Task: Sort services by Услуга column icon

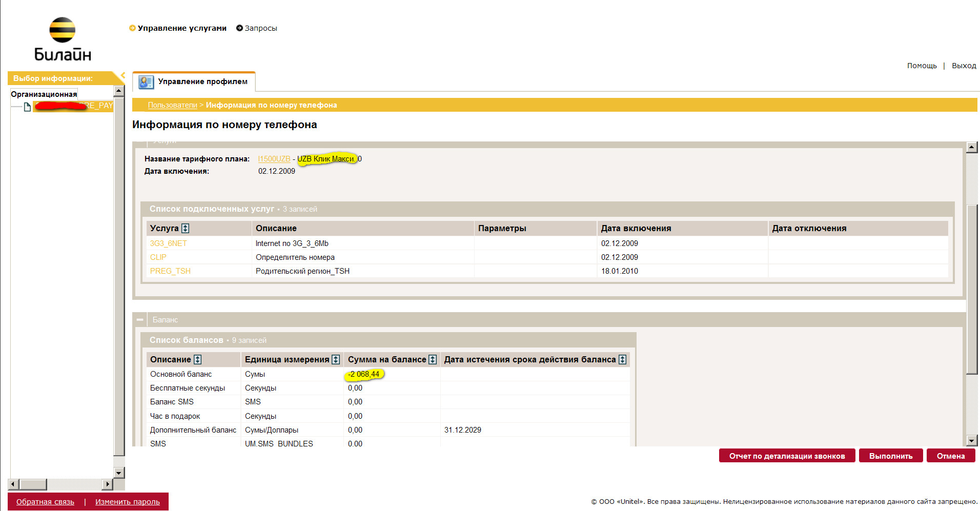Action: tap(186, 229)
